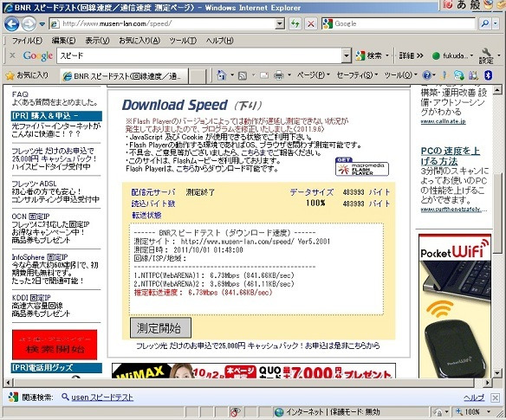Open the お気に入り(A) menu
The image size is (506, 420).
[139, 41]
